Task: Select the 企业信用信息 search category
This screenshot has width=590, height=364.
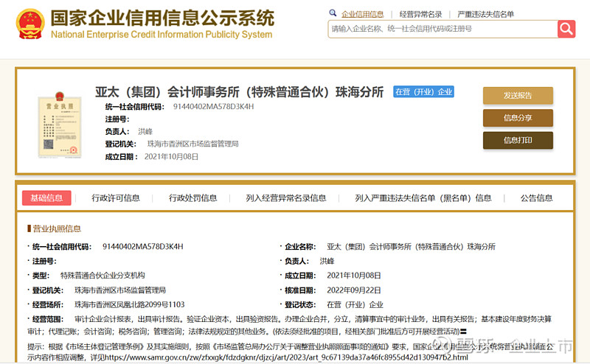Action: (362, 14)
